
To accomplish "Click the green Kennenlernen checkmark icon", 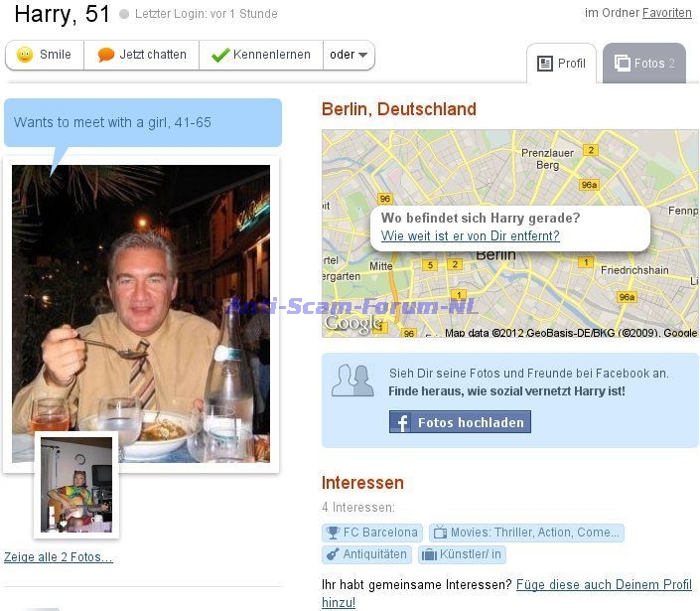I will pos(220,55).
